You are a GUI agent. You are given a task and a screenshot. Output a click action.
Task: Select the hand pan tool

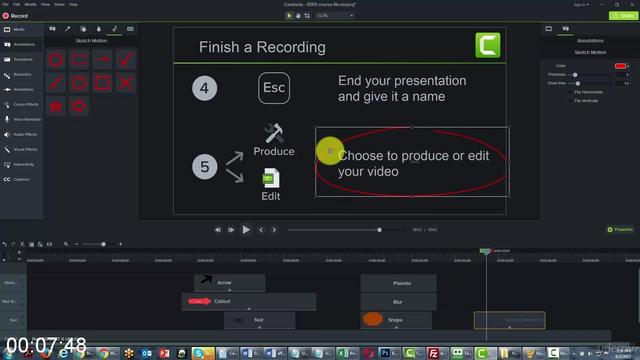click(298, 16)
